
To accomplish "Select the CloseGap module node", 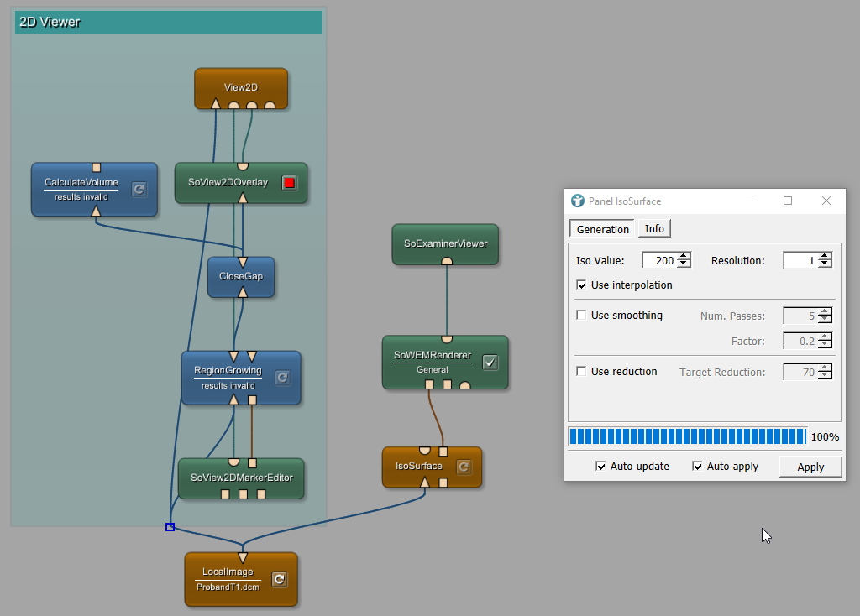I will point(241,276).
